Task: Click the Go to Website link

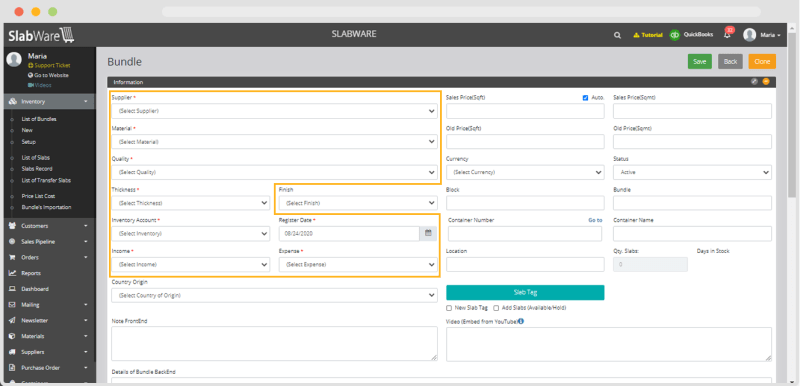Action: point(48,75)
